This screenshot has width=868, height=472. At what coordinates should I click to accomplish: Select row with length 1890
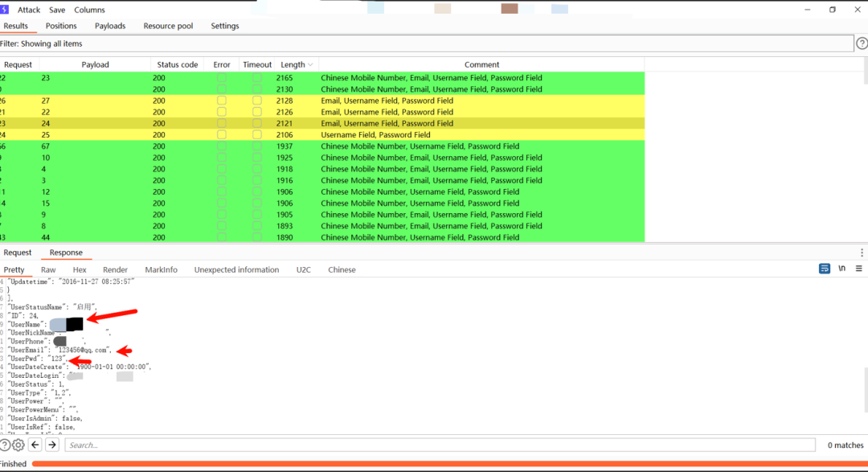point(322,237)
